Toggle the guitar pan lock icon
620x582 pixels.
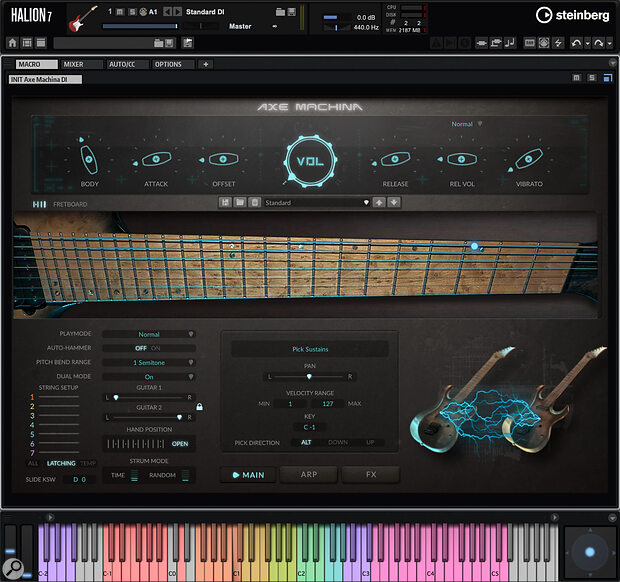[x=200, y=406]
